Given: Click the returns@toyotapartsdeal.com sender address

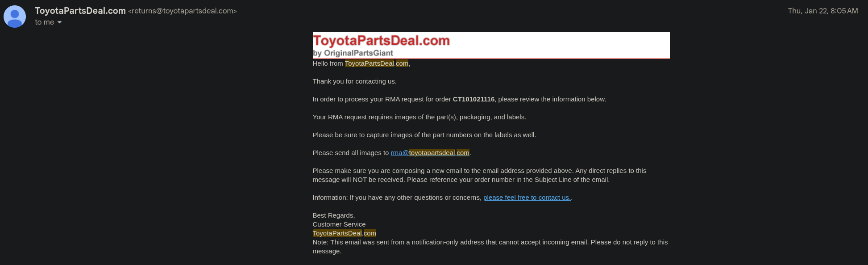Looking at the screenshot, I should click(183, 11).
